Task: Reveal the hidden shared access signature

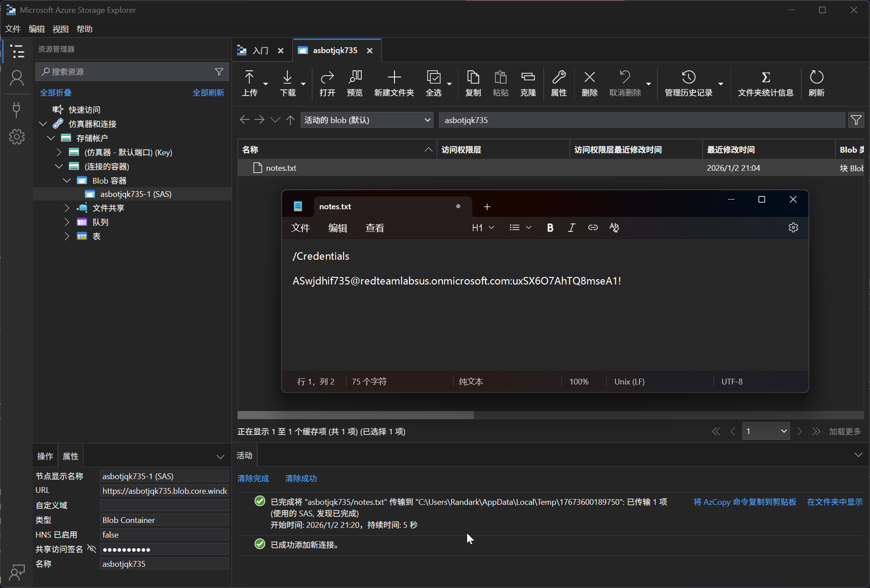Action: coord(92,549)
